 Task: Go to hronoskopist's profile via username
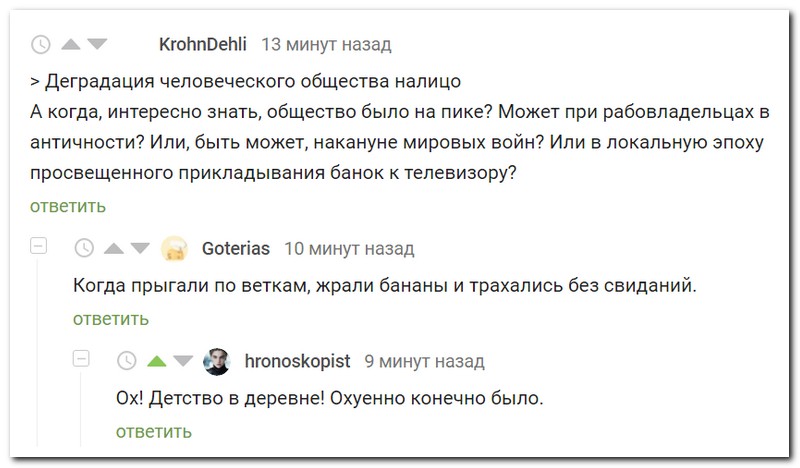(297, 361)
